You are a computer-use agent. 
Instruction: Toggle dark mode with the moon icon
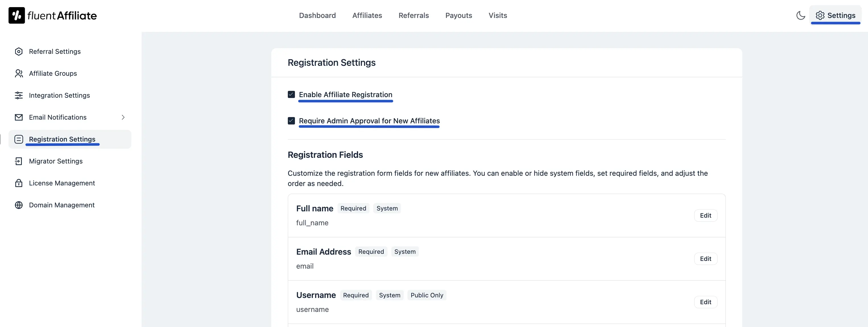coord(801,15)
